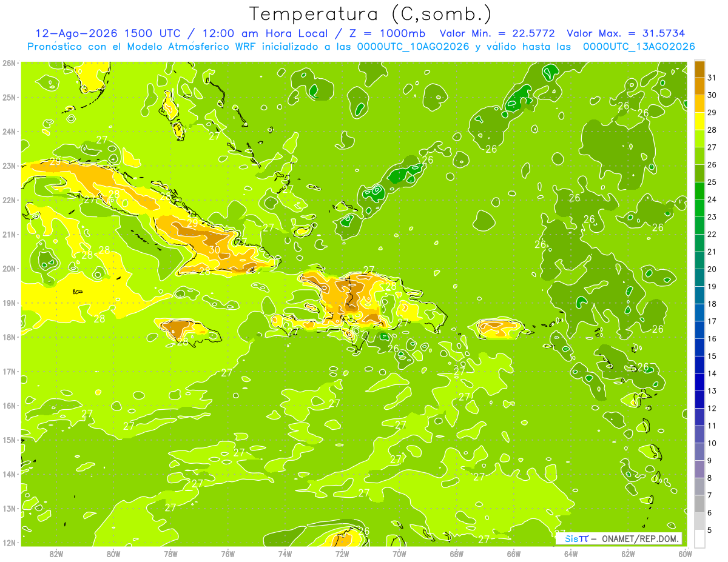The image size is (728, 562).
Task: Click the initialization time "0000UTC_10AGO2026"
Action: (414, 47)
